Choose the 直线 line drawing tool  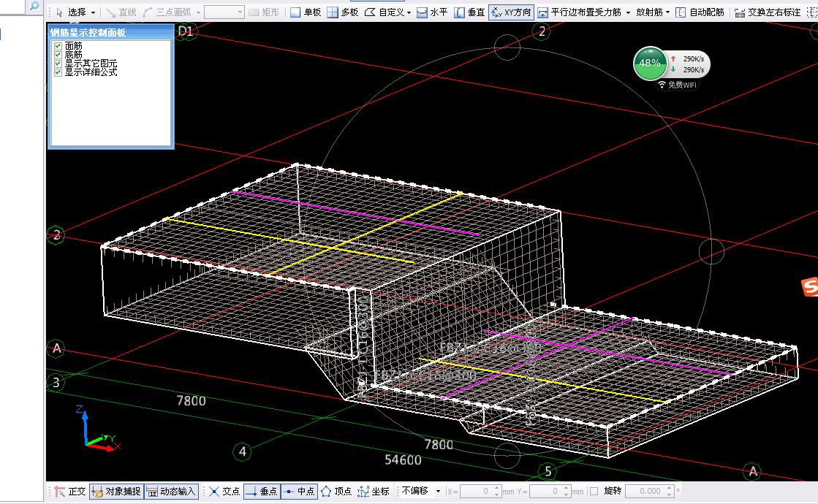(121, 12)
